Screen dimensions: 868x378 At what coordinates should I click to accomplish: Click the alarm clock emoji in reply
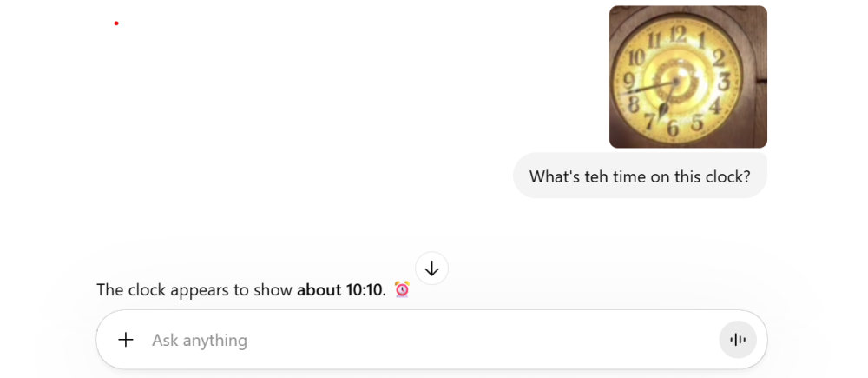[402, 289]
